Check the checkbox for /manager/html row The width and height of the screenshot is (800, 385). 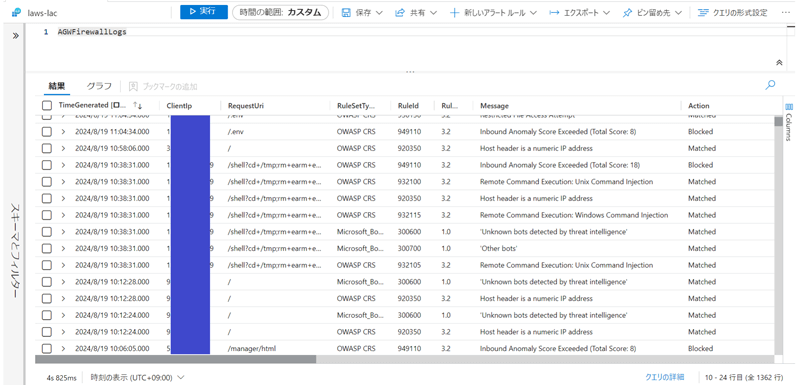tap(47, 349)
